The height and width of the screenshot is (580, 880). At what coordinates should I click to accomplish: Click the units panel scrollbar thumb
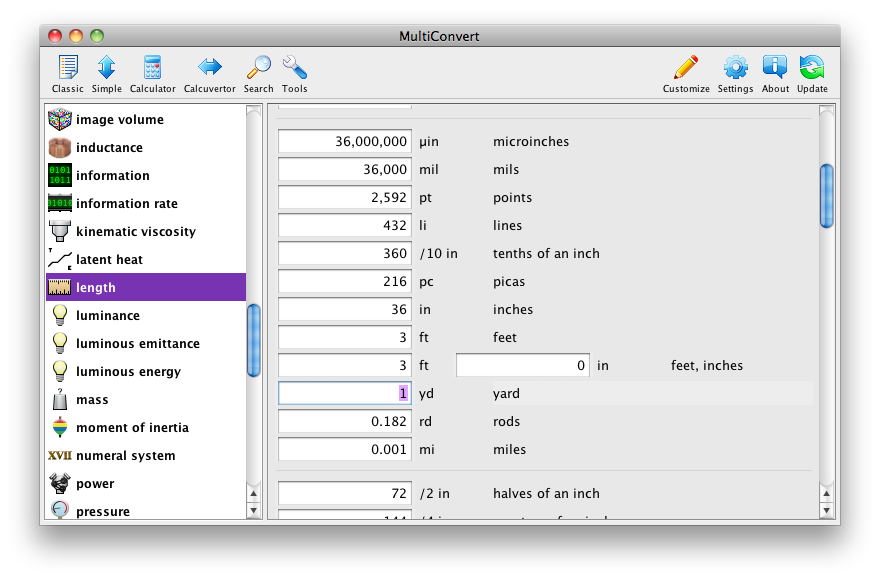tap(826, 195)
